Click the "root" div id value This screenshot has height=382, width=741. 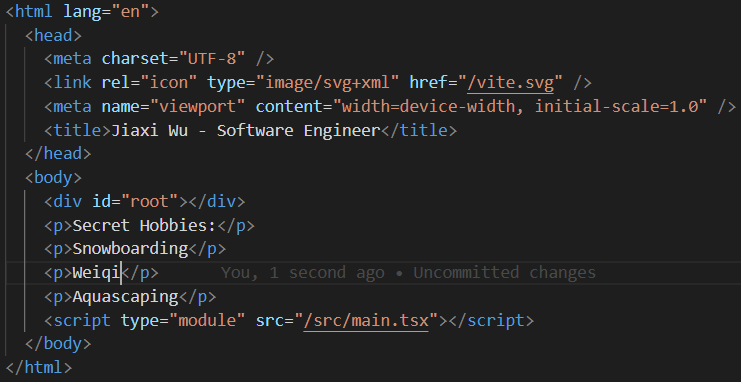(149, 202)
